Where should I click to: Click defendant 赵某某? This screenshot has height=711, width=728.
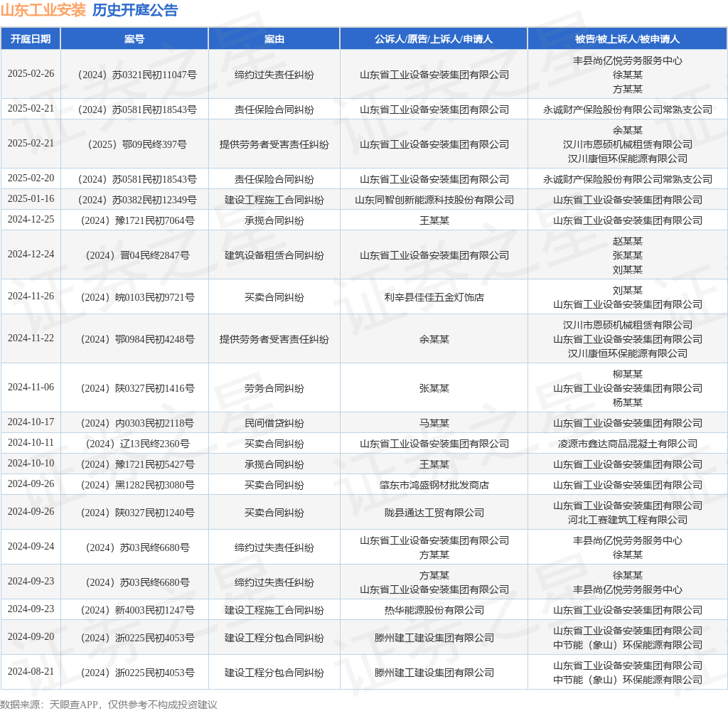coord(627,241)
